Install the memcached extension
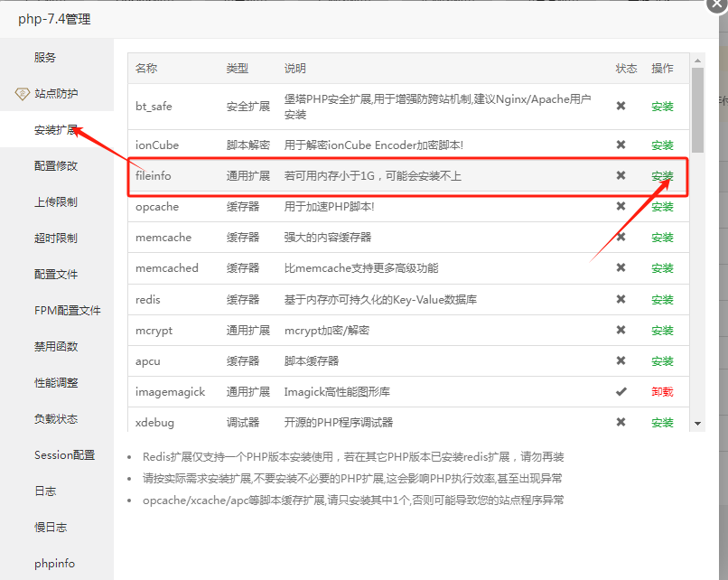This screenshot has height=580, width=728. [x=662, y=268]
